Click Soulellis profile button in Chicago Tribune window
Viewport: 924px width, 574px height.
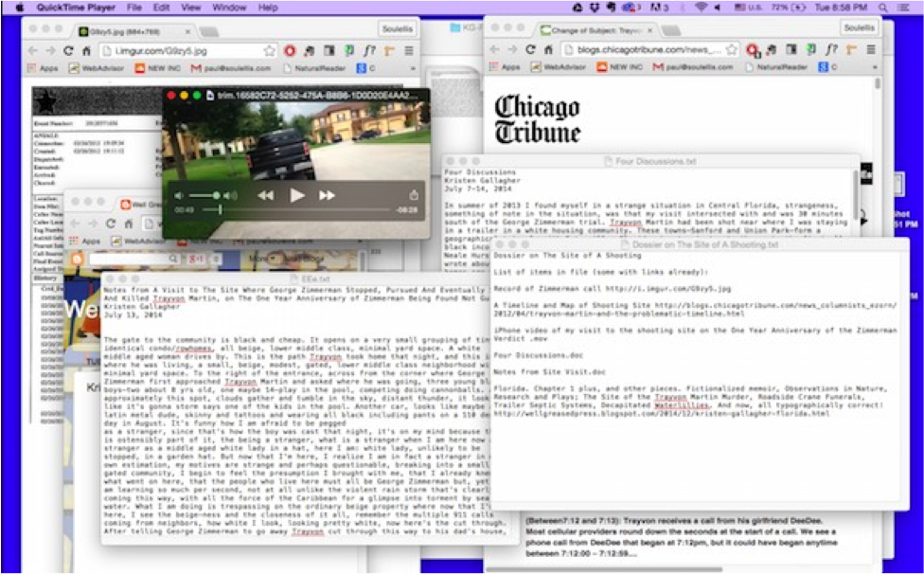(x=860, y=27)
